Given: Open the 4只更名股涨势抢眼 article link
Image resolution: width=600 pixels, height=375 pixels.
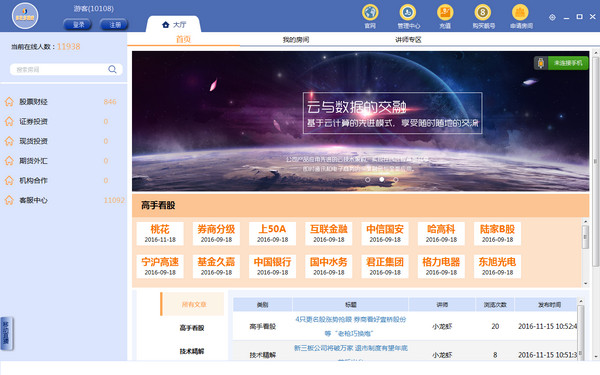Looking at the screenshot, I should (351, 326).
